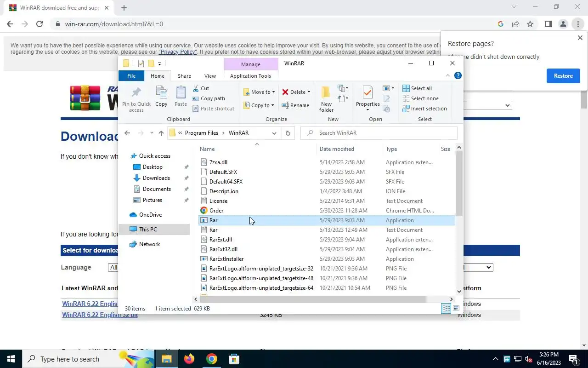
Task: Refresh the WinRAR folder view
Action: 288,133
